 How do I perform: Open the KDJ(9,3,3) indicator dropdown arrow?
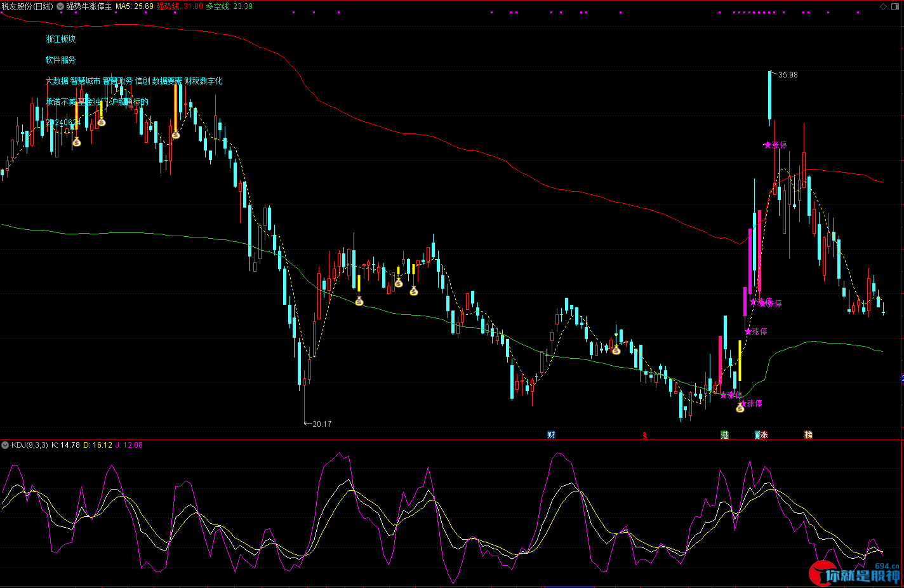pyautogui.click(x=6, y=445)
